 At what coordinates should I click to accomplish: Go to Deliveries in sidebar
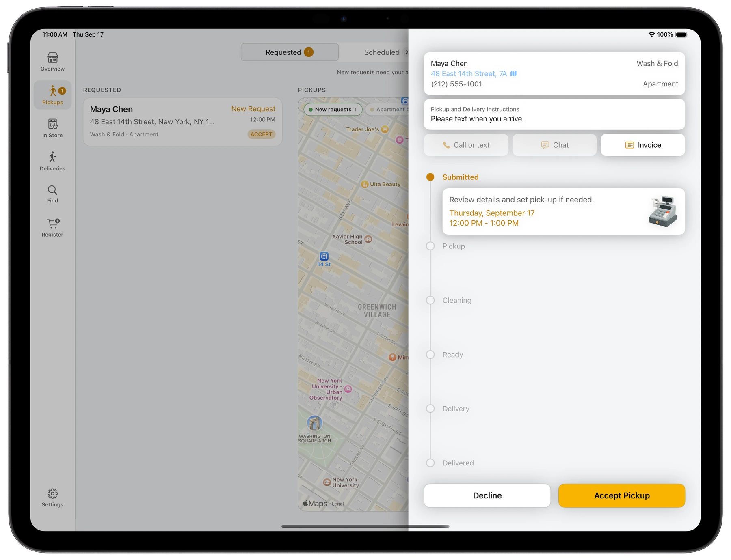point(52,161)
